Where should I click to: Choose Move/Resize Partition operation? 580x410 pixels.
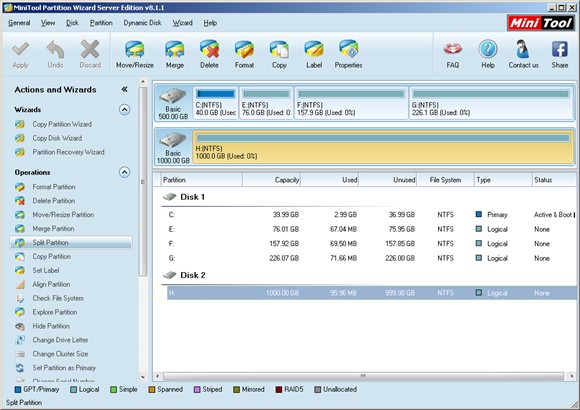tap(63, 215)
